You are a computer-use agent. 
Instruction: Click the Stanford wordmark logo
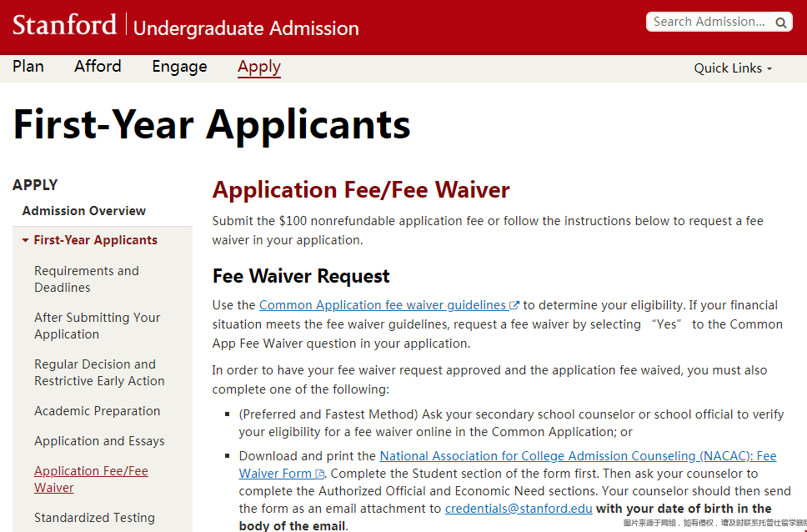[x=64, y=25]
